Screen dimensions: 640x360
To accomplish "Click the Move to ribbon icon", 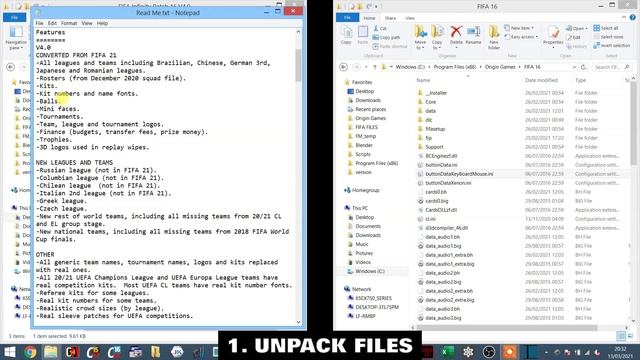I will (420, 37).
